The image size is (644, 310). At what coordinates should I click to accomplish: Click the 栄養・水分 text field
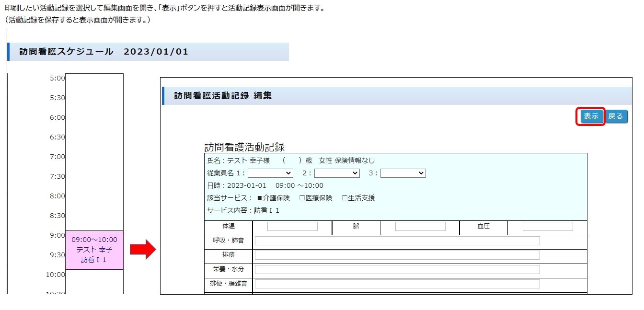(397, 269)
